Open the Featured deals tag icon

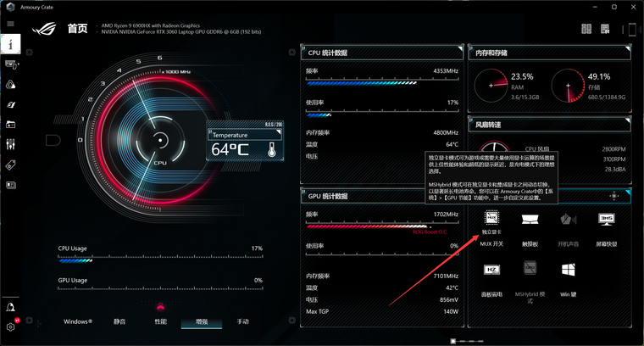(11, 165)
